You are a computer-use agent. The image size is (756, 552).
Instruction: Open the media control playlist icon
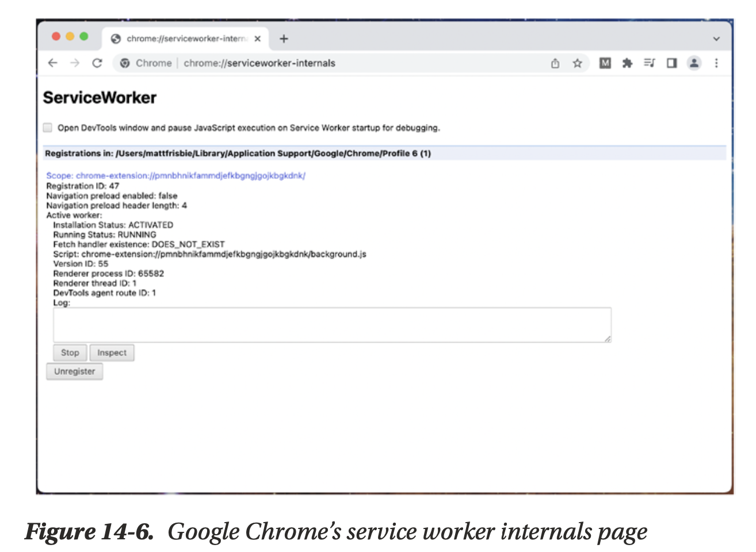649,63
